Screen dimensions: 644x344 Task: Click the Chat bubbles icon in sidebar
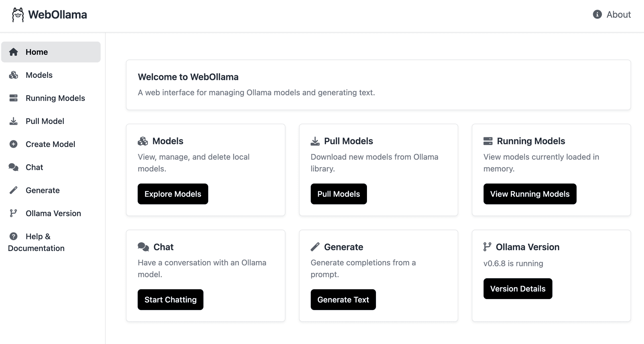[13, 167]
